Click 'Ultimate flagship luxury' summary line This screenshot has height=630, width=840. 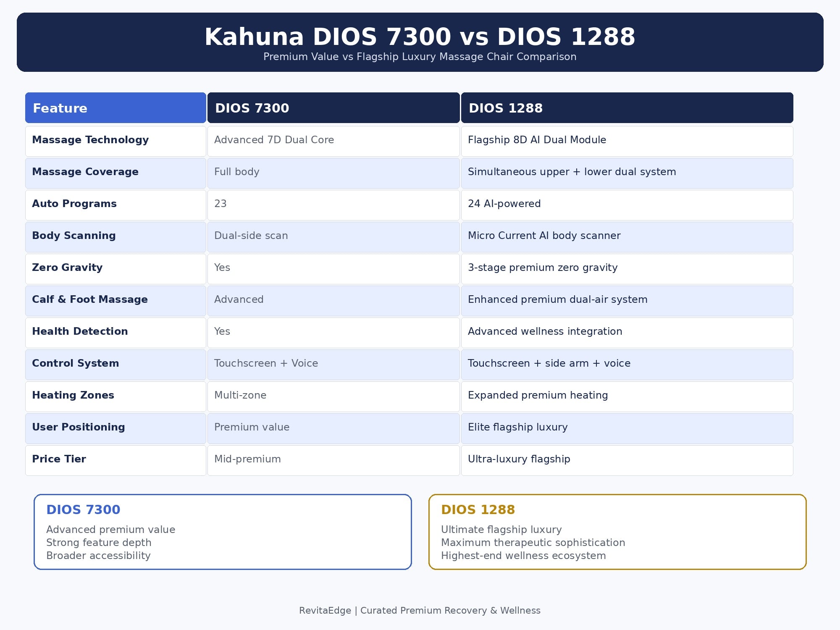pyautogui.click(x=501, y=530)
